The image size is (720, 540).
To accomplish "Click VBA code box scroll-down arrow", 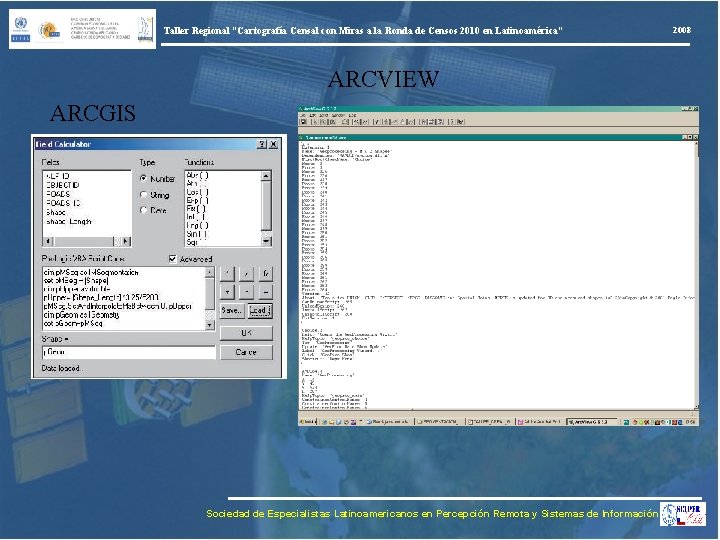I will click(x=209, y=325).
